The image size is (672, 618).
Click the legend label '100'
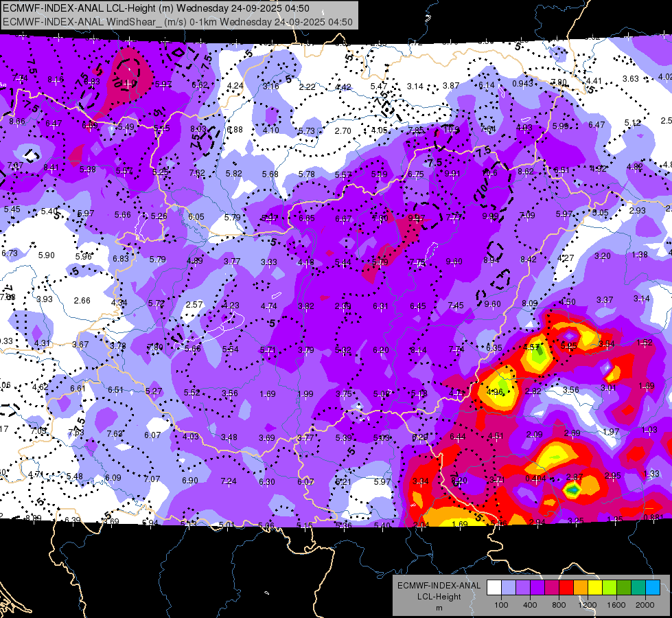(x=501, y=605)
